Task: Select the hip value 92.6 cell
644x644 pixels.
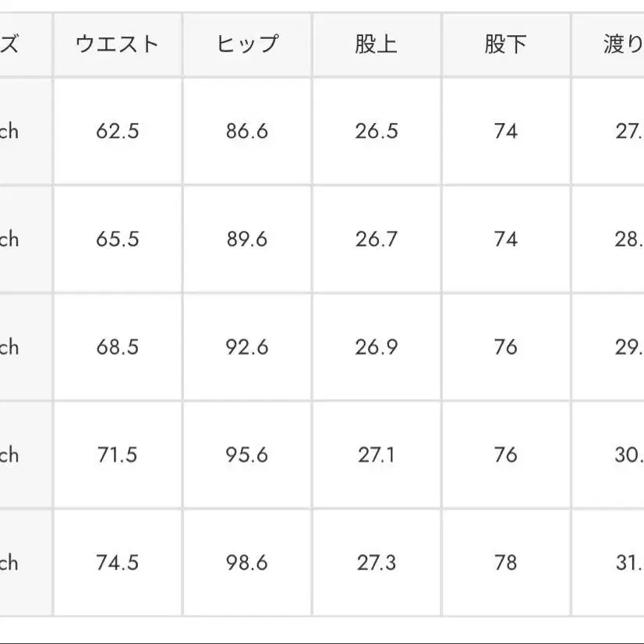Action: (247, 347)
